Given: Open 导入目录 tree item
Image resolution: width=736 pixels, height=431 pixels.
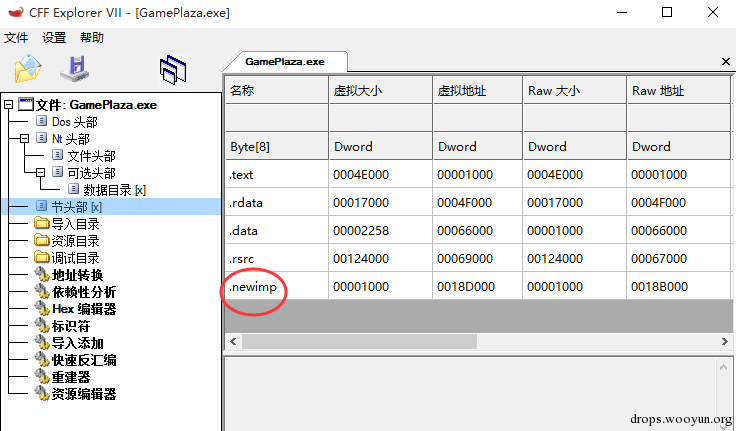Looking at the screenshot, I should [75, 223].
